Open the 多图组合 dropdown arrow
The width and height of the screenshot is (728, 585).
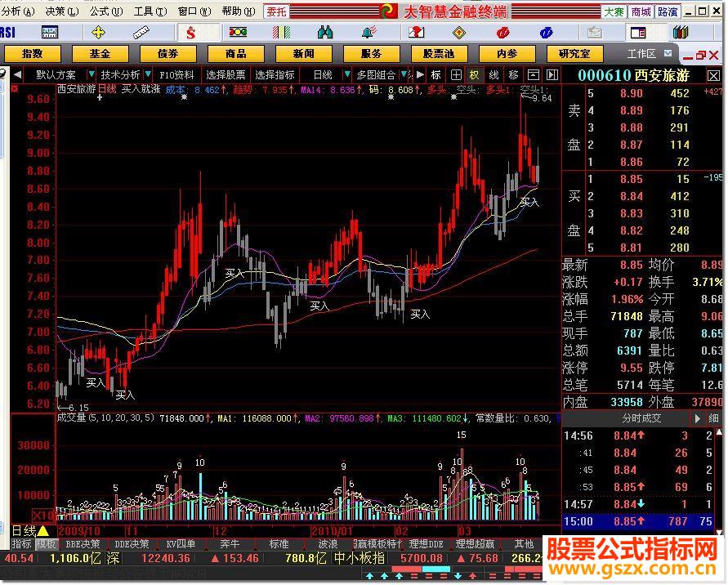click(x=404, y=74)
